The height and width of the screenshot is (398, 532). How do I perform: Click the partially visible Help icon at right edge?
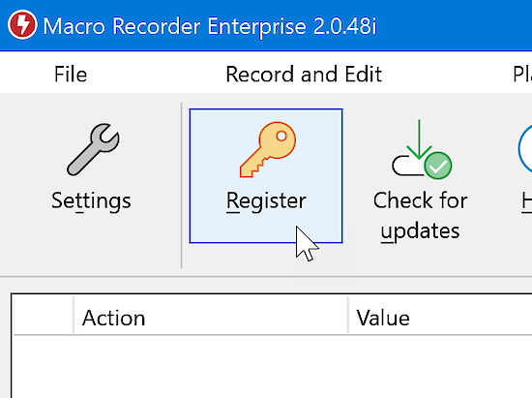pyautogui.click(x=525, y=149)
